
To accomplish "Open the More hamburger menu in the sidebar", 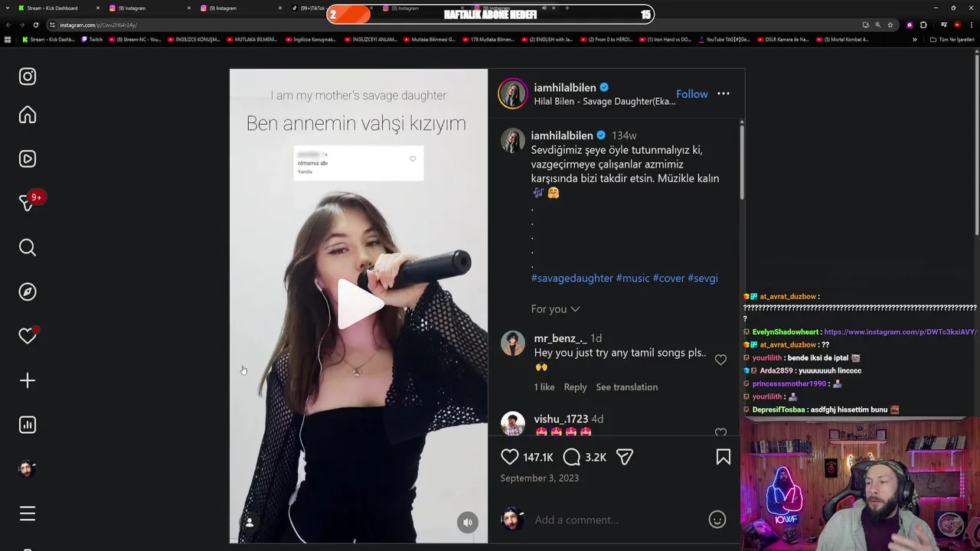I will [x=28, y=514].
